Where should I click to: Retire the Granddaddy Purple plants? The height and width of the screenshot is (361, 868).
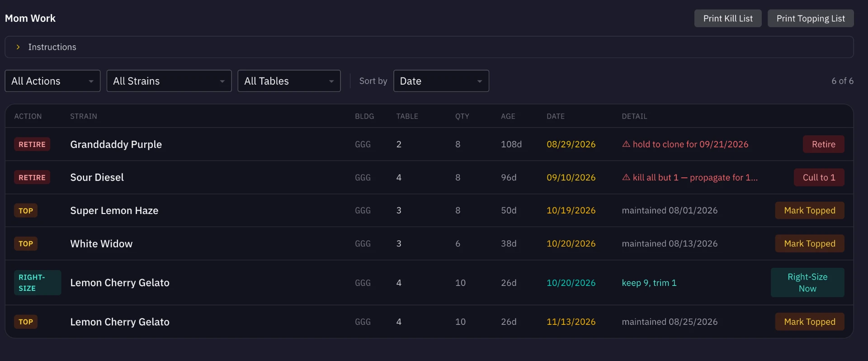point(823,144)
